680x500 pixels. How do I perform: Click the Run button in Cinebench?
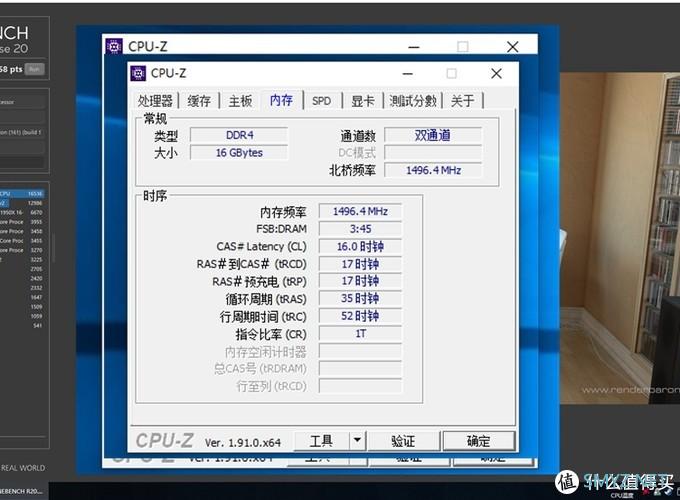coord(35,69)
